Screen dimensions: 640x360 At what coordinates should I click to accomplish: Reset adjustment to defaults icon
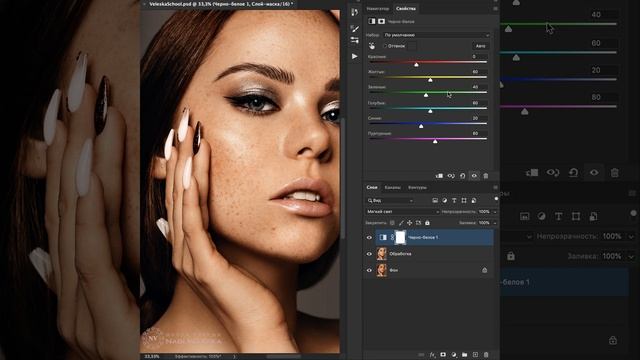point(462,176)
